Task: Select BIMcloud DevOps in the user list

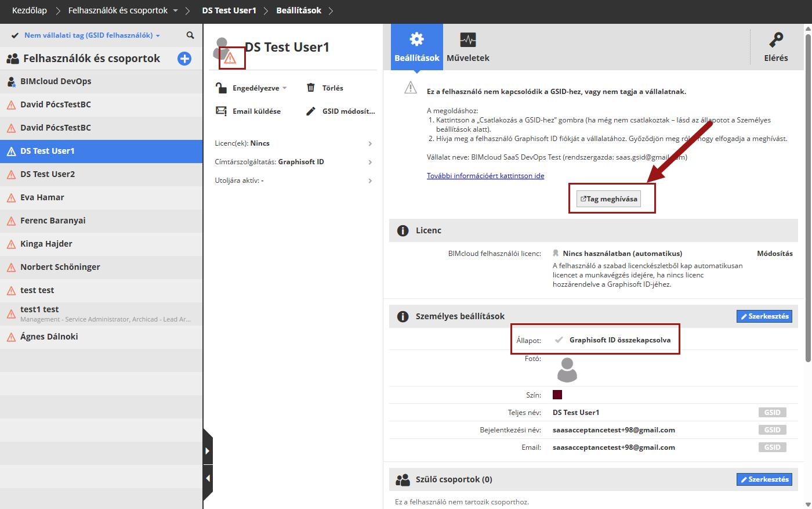Action: pyautogui.click(x=101, y=81)
